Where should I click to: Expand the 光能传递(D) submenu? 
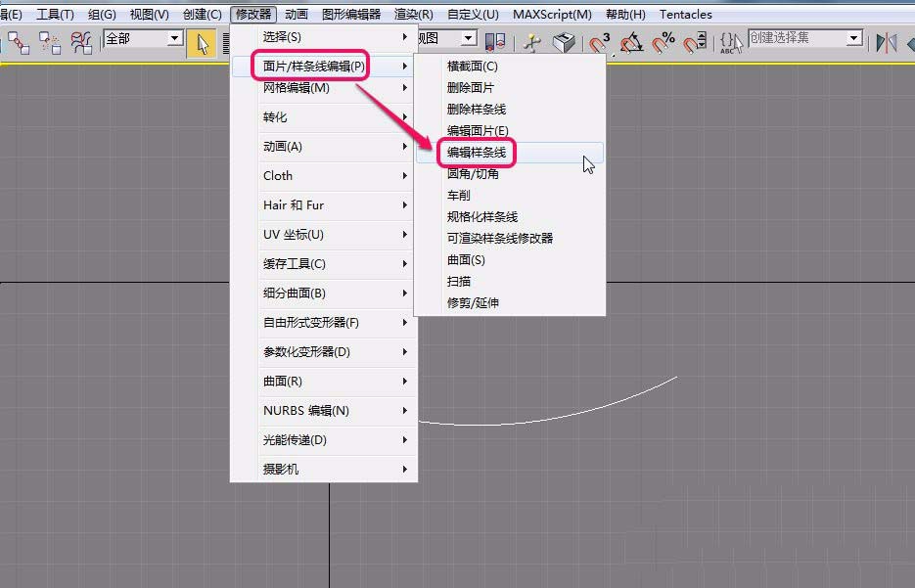(325, 440)
